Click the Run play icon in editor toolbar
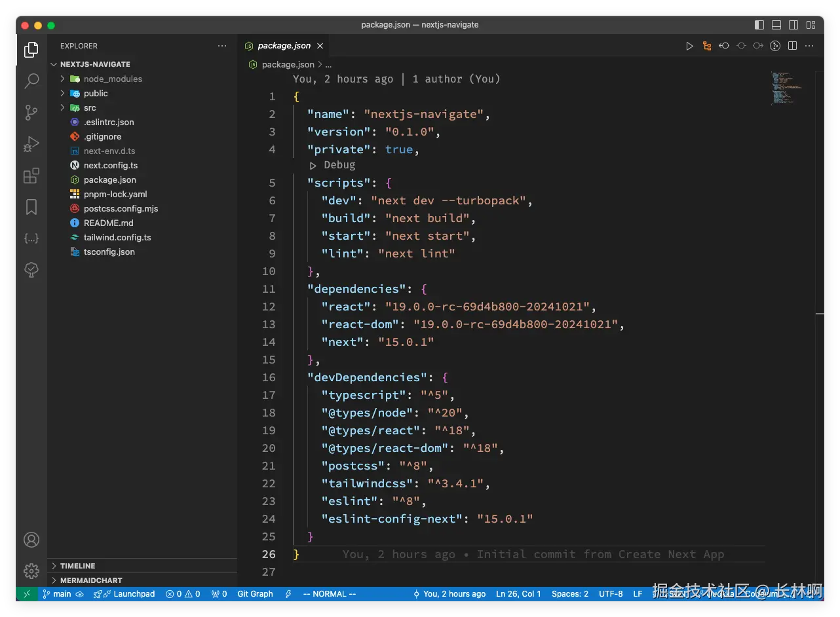 tap(689, 46)
